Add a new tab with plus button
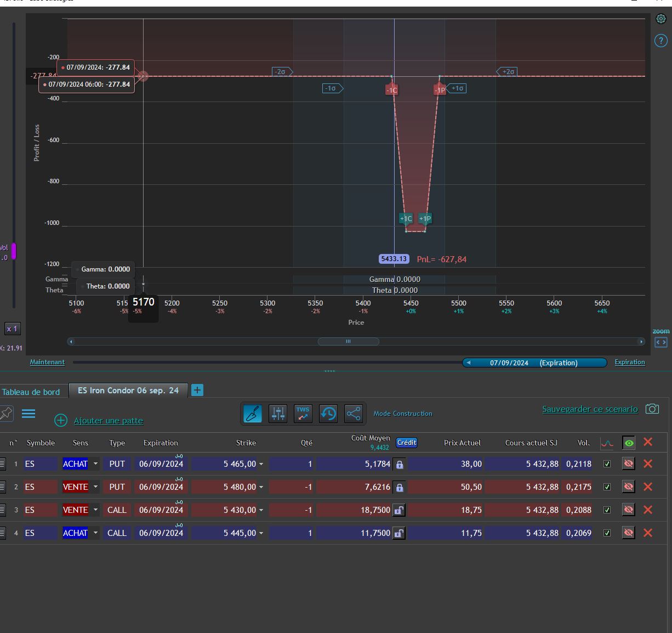Image resolution: width=672 pixels, height=633 pixels. [197, 390]
